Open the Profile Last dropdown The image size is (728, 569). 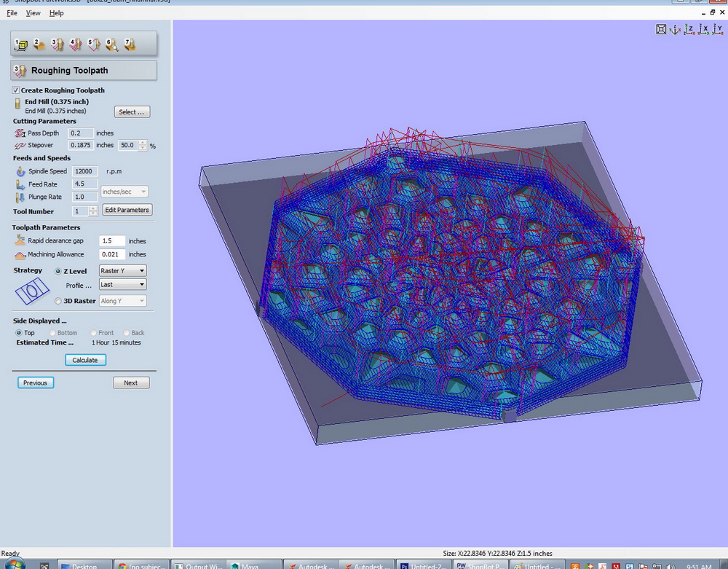pos(123,284)
